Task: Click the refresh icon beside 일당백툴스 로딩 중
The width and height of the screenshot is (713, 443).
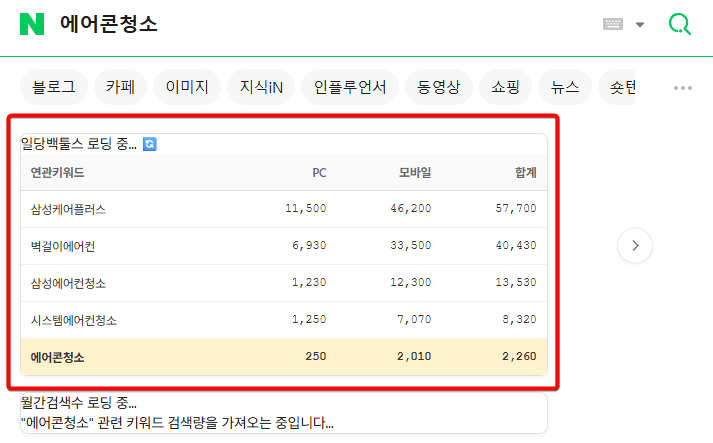Action: tap(150, 145)
